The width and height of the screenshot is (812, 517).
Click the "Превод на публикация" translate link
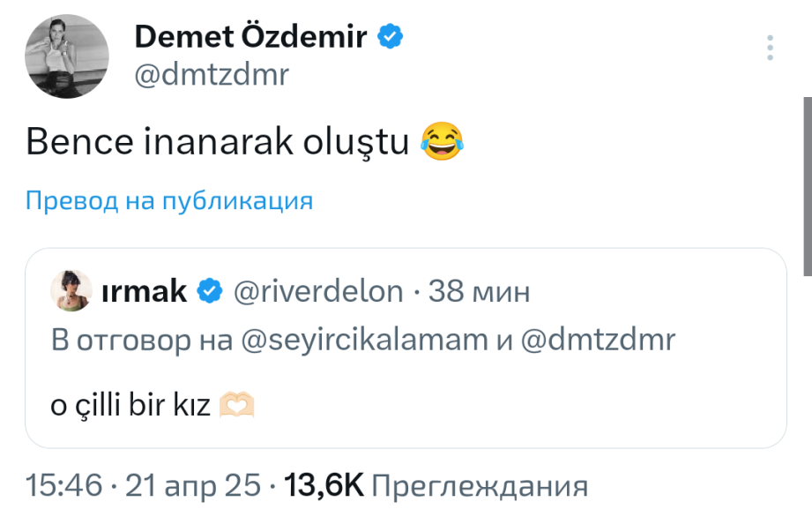(x=169, y=201)
